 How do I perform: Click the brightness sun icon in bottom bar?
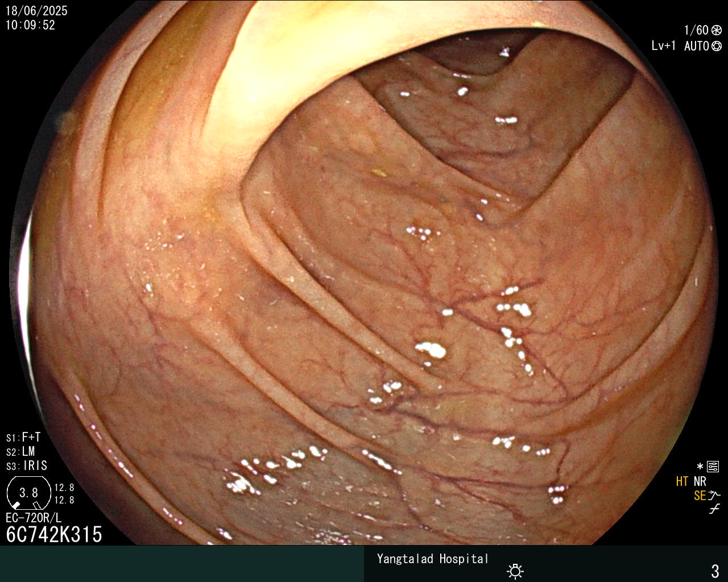point(515,571)
